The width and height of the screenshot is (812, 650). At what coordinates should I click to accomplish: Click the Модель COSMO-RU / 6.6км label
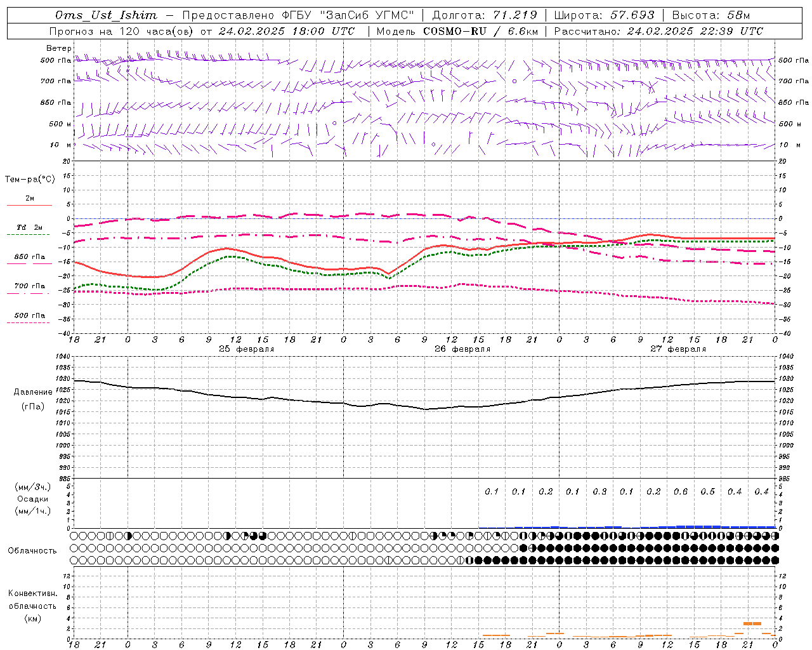457,31
